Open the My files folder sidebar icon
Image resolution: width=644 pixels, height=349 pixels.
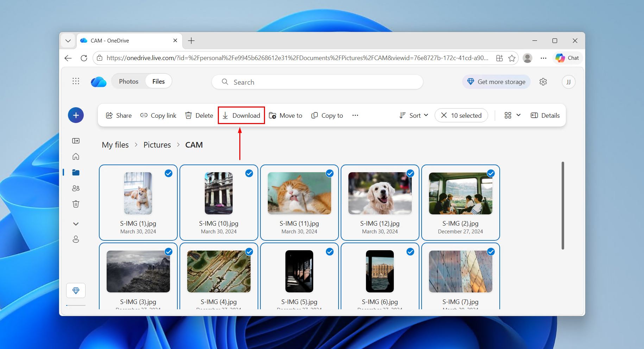76,172
